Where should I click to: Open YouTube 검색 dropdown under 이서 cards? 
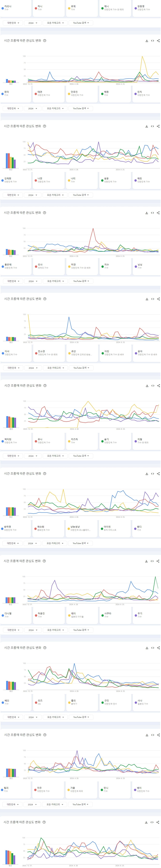tap(81, 368)
